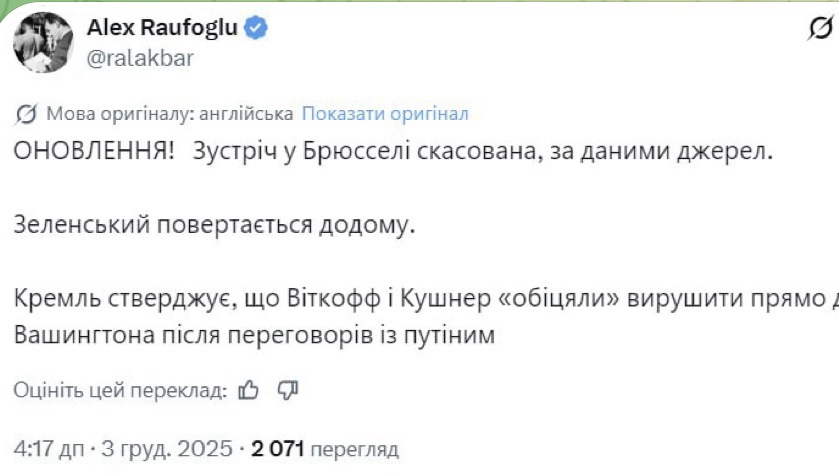Show original via "Показати оригінал"
The width and height of the screenshot is (839, 475).
(x=385, y=113)
